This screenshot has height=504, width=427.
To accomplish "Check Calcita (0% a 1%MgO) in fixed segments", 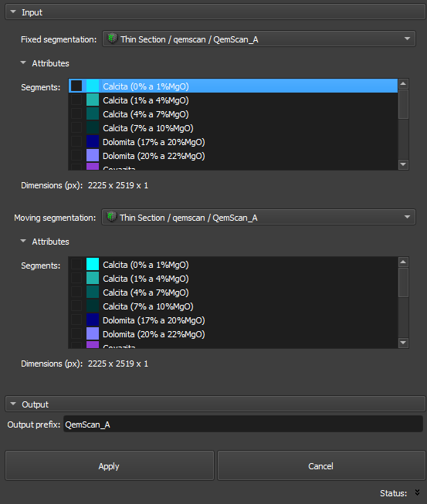I will [x=76, y=86].
